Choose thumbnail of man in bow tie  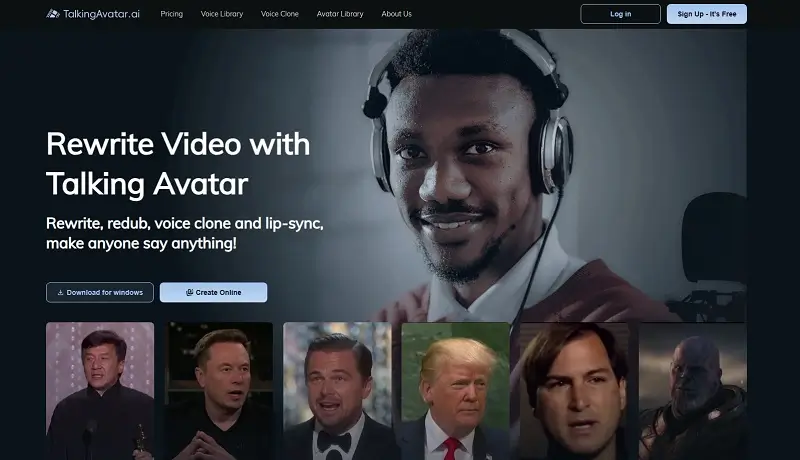tap(337, 390)
